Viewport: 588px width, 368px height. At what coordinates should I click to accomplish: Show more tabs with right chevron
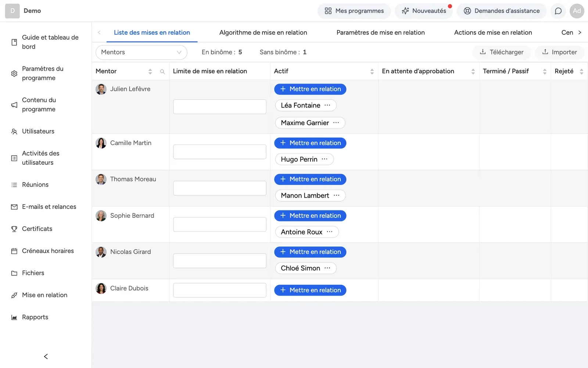tap(580, 32)
